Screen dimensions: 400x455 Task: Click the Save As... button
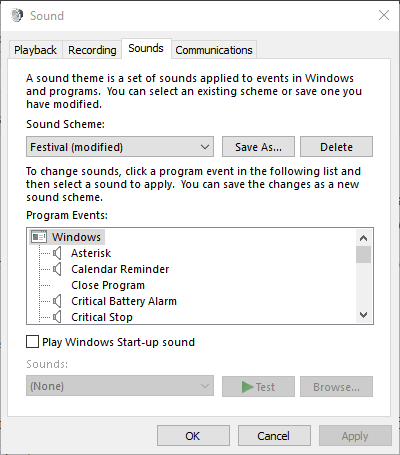point(258,147)
